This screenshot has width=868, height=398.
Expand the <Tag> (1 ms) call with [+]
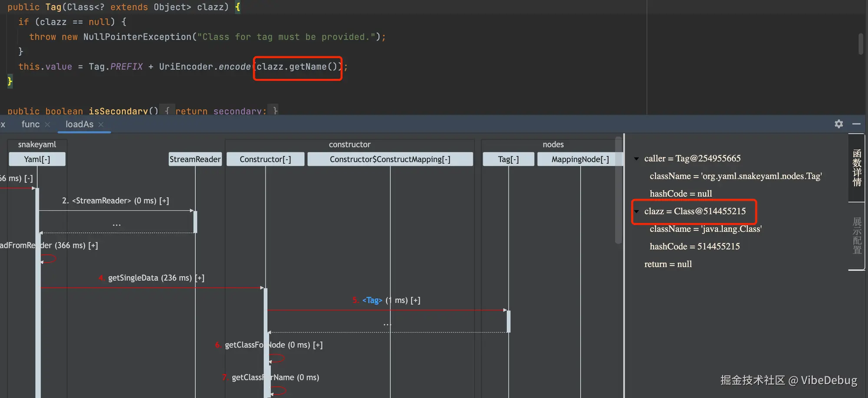(x=415, y=300)
